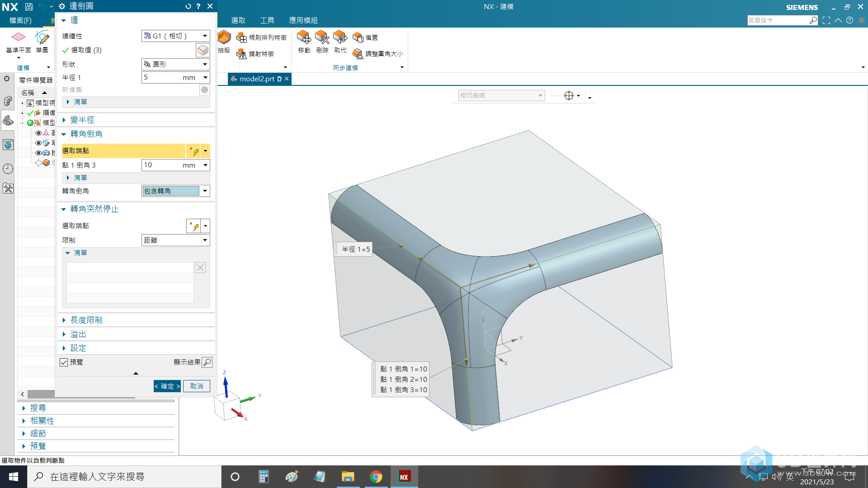Click the Mirror Feature (鏡射特徵) icon
Screen dimensions: 868x488
tap(241, 54)
